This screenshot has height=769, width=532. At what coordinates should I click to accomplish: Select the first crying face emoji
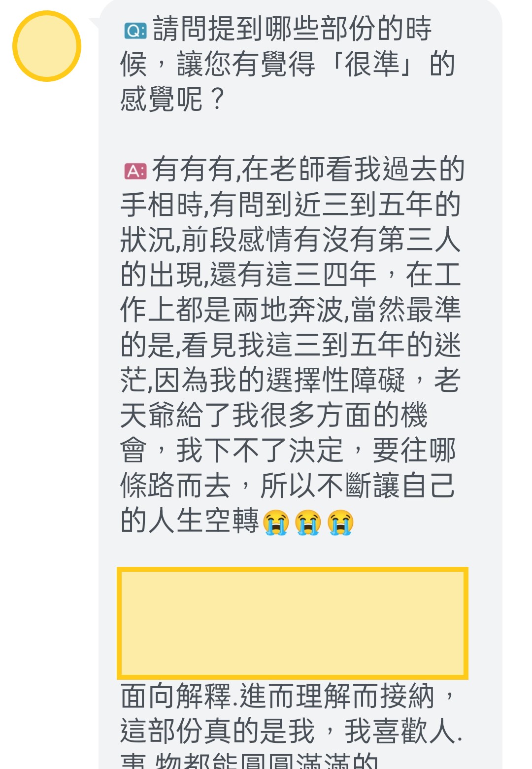tap(276, 523)
